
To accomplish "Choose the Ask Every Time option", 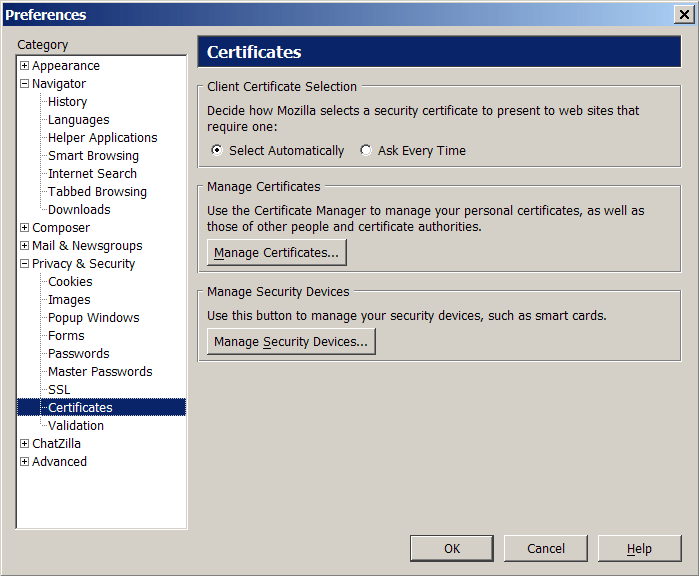I will pyautogui.click(x=366, y=150).
